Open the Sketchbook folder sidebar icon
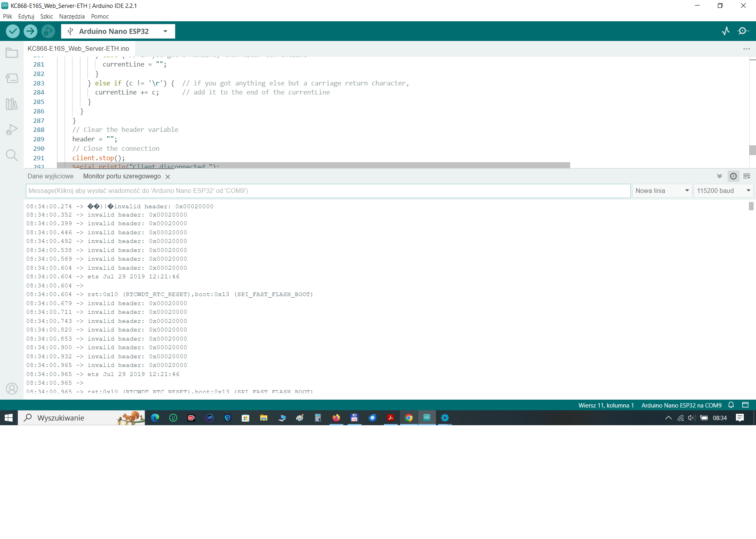 pos(12,53)
